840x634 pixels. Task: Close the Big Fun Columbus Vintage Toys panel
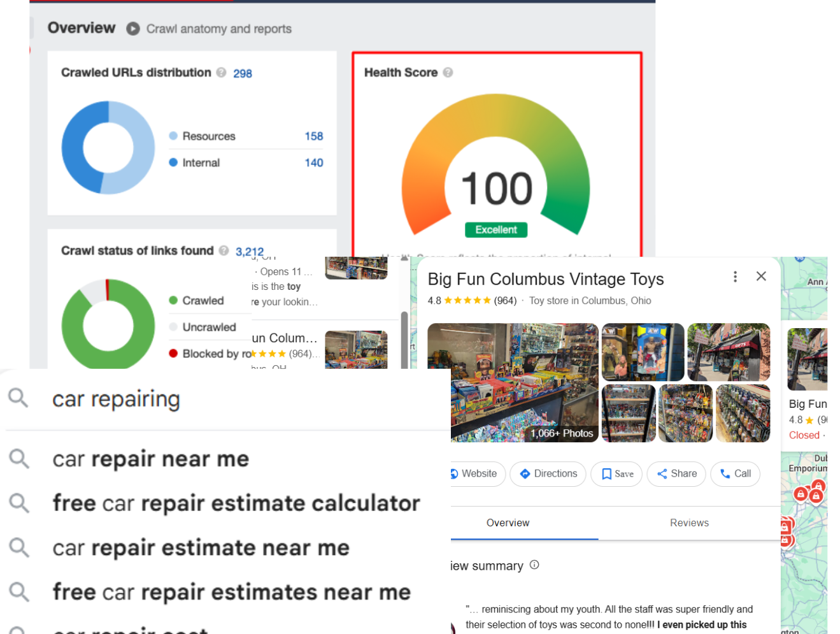pyautogui.click(x=761, y=277)
